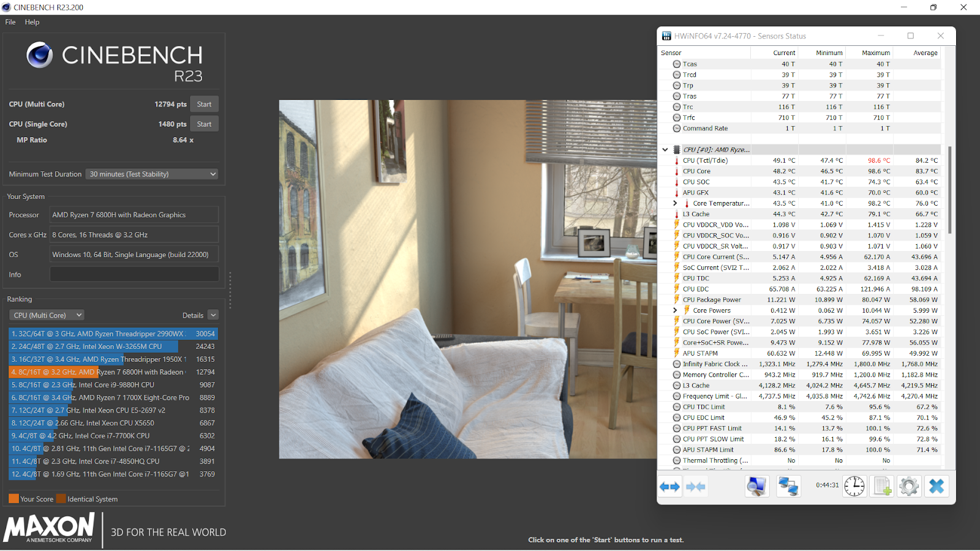Click the blue X close sensors icon
Image resolution: width=980 pixels, height=551 pixels.
937,487
